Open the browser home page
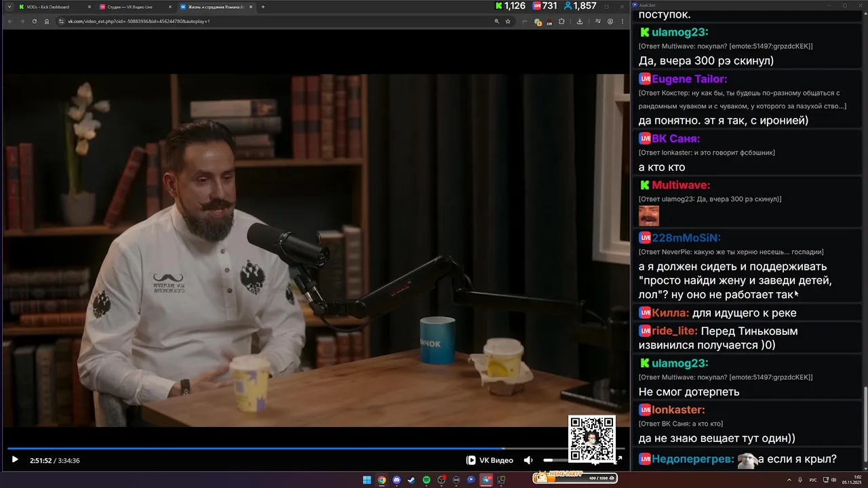868x488 pixels. pos(47,21)
